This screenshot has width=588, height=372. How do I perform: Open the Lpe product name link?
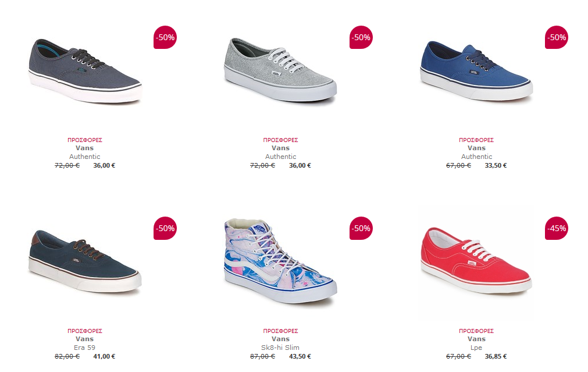coord(476,348)
